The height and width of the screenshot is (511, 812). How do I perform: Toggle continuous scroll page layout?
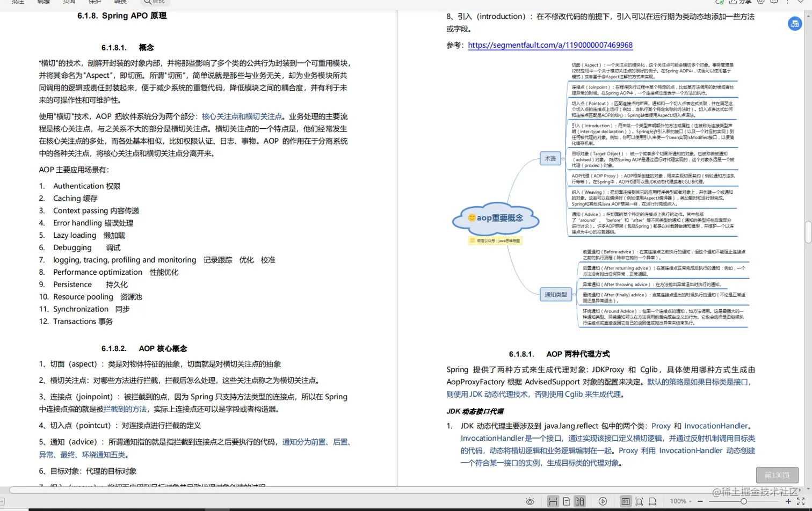[554, 501]
